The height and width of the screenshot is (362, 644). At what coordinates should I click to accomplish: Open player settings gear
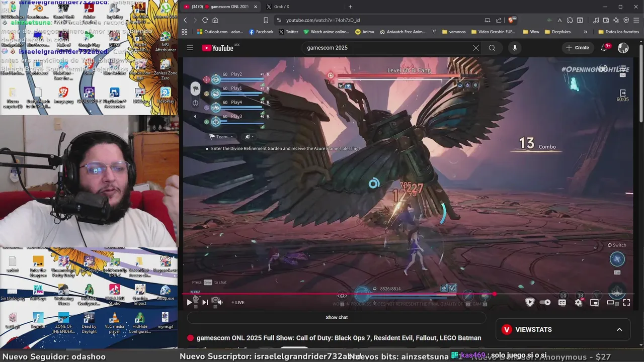[579, 302]
